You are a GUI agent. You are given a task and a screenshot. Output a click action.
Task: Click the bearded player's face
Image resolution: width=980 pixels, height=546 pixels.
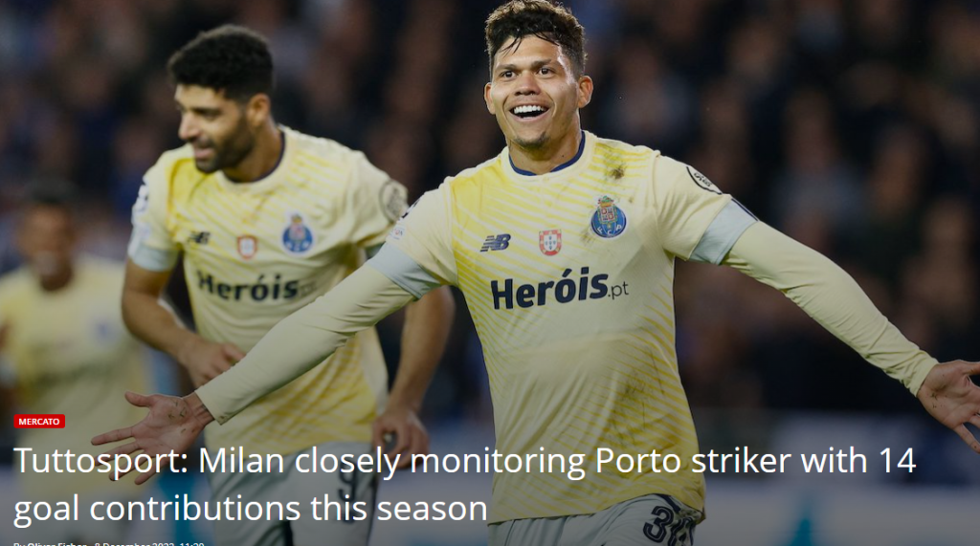coord(212,125)
